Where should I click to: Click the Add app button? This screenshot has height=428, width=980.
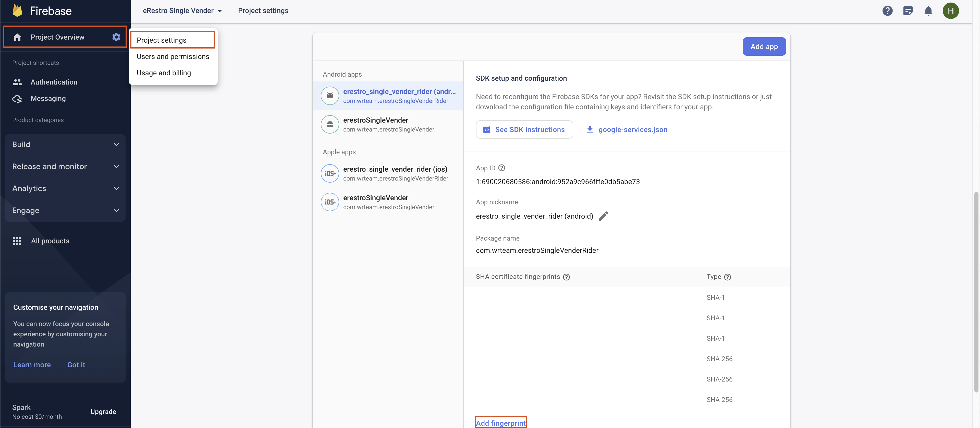764,46
